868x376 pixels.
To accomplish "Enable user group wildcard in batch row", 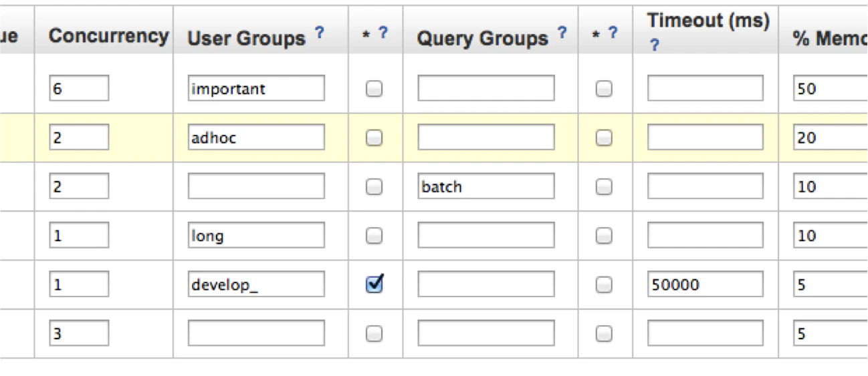I will (374, 186).
